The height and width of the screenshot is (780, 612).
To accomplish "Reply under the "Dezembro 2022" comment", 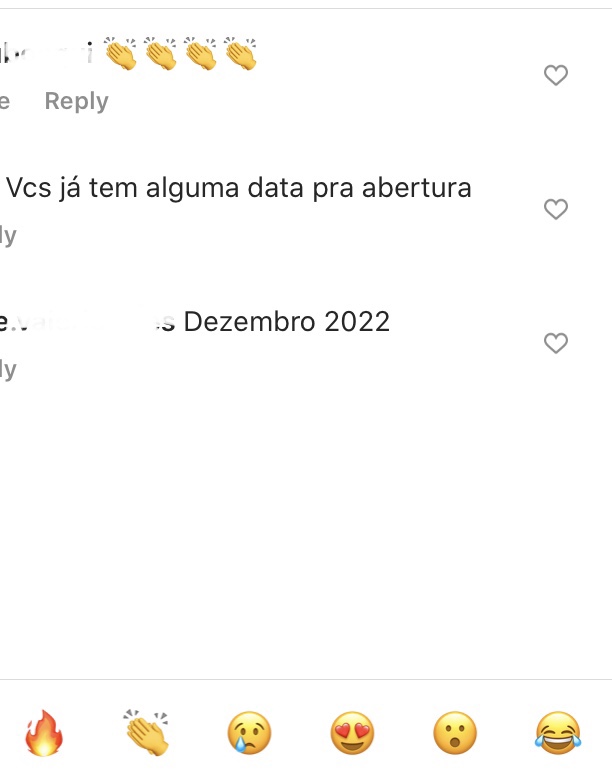I will coord(8,370).
